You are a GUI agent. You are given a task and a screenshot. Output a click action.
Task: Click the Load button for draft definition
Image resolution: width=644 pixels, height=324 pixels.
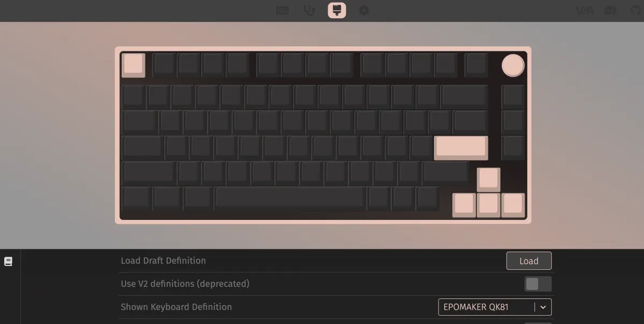pos(529,261)
